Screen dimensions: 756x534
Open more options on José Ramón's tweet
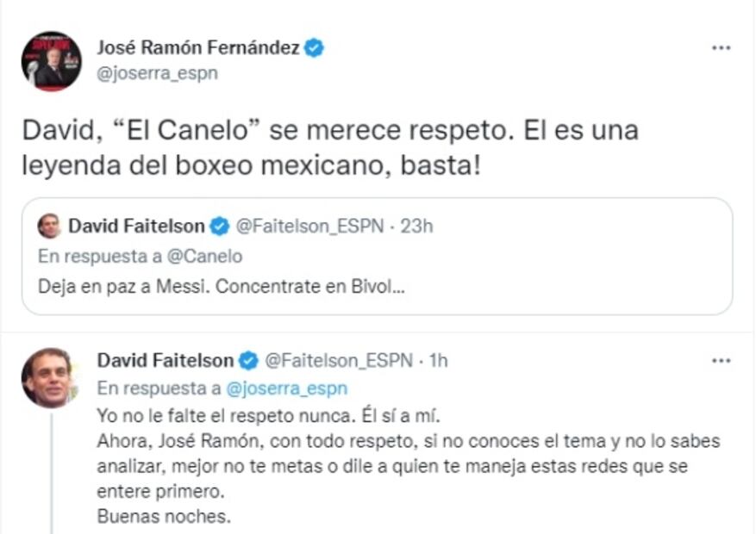(721, 48)
